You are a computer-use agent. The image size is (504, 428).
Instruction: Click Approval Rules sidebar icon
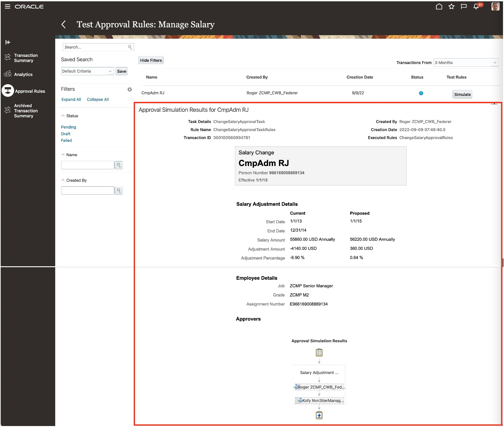pyautogui.click(x=8, y=91)
